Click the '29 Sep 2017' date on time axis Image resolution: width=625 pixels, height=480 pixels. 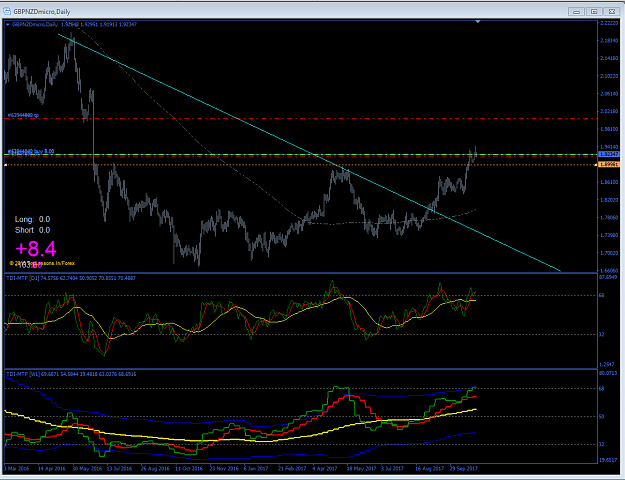tap(464, 468)
